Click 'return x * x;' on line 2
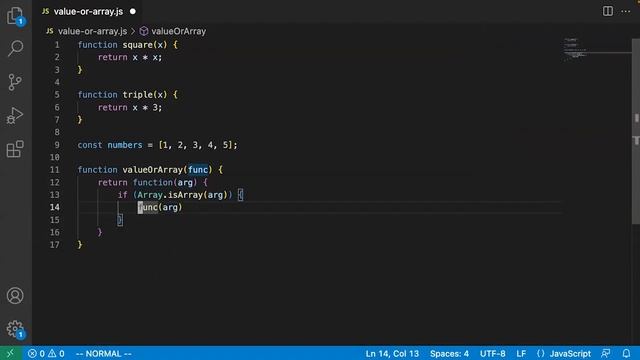640x360 pixels. (x=130, y=58)
